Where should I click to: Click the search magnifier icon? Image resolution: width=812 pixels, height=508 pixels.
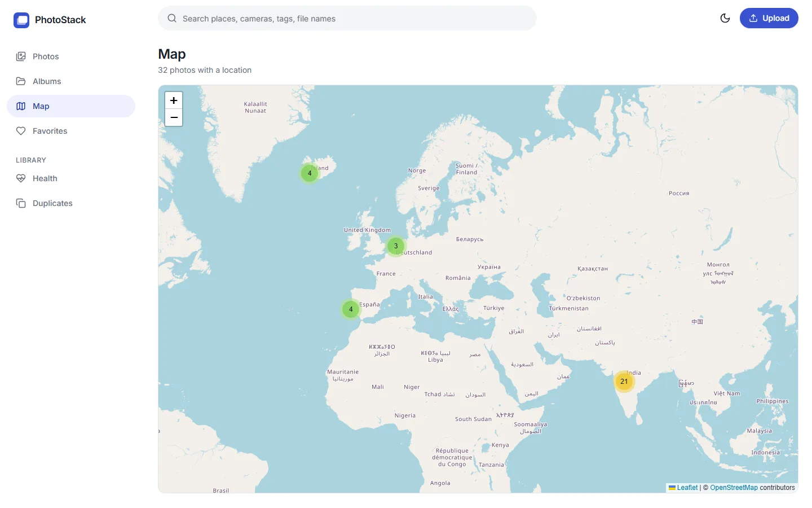(x=172, y=18)
